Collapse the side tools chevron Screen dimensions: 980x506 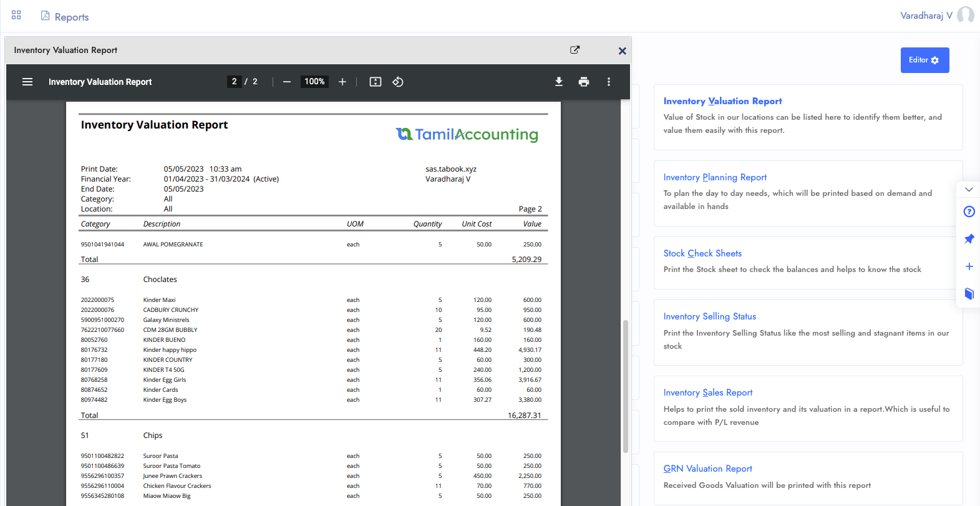[x=969, y=189]
